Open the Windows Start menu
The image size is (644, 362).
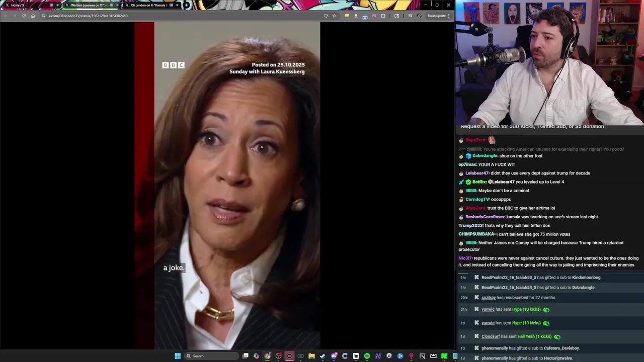click(x=178, y=356)
